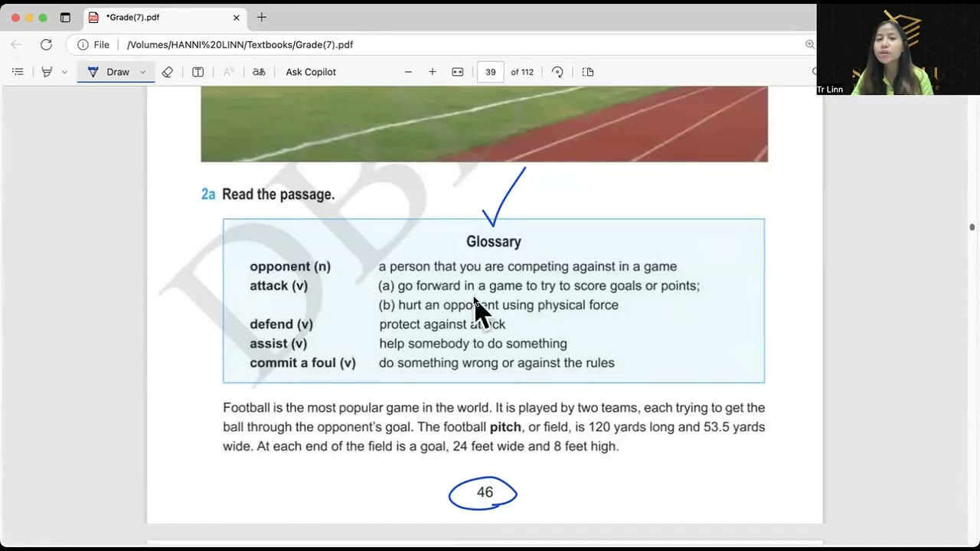Open the table of contents panel
The width and height of the screenshot is (980, 551).
pos(18,72)
